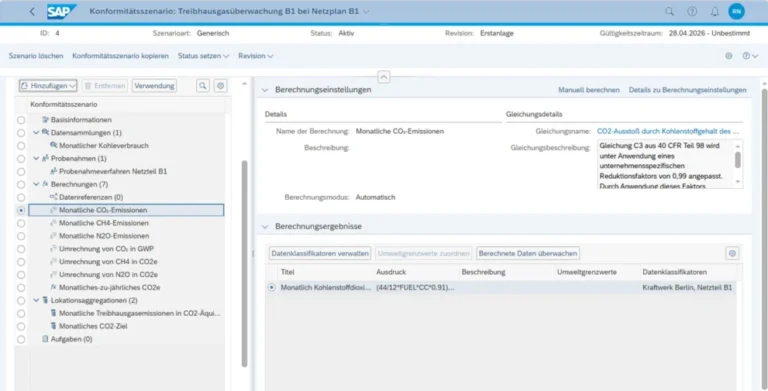768x391 pixels.
Task: Open results table settings gear
Action: point(732,253)
